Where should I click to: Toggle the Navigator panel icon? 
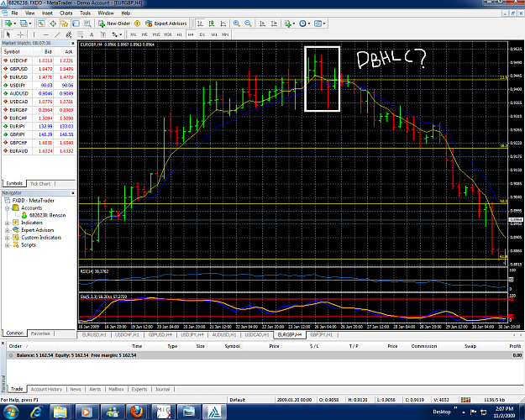(65, 24)
